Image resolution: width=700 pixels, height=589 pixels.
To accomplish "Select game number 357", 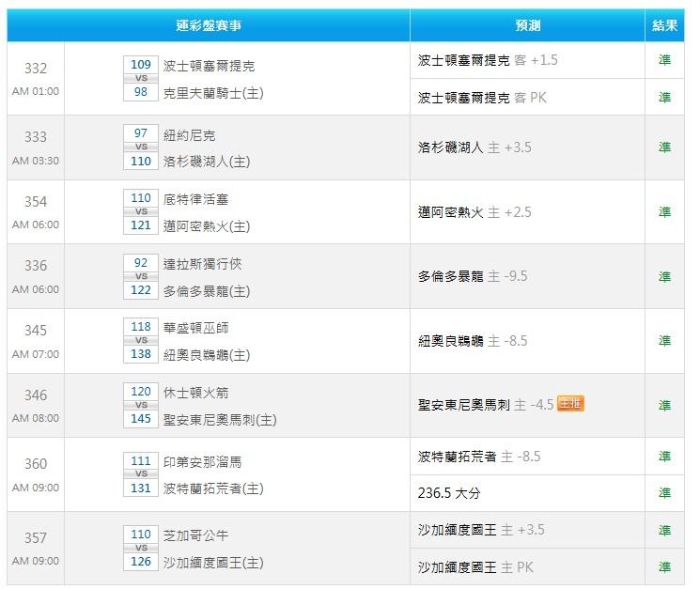I will click(36, 537).
